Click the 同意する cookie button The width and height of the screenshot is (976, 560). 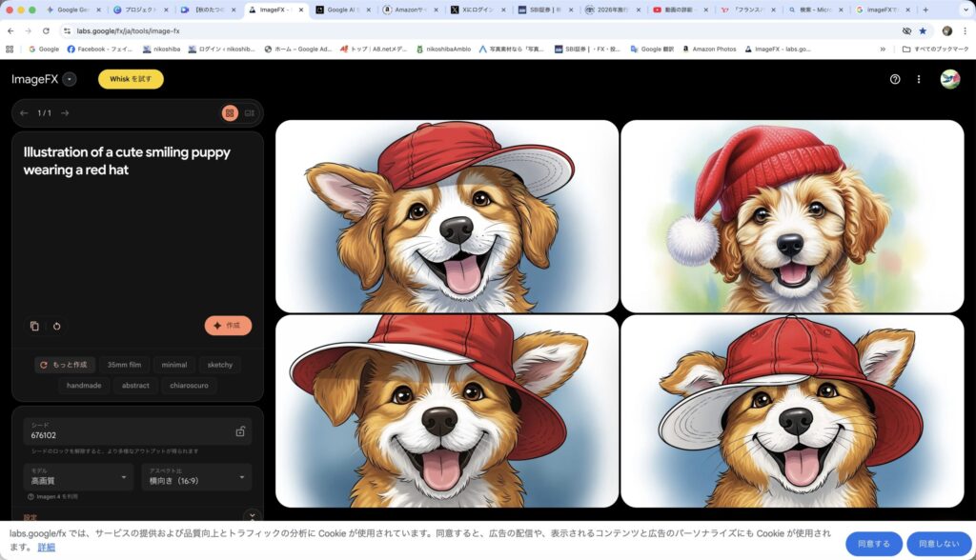click(873, 544)
